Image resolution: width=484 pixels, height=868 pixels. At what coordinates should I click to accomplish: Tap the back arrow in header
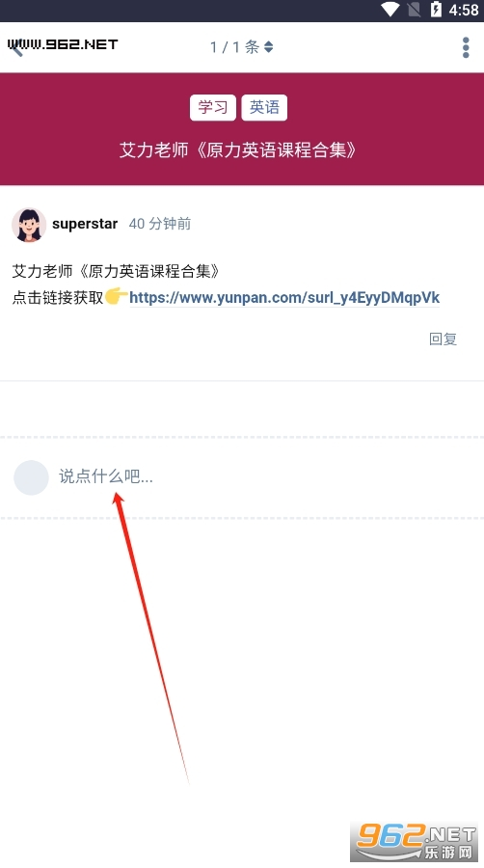tap(16, 47)
